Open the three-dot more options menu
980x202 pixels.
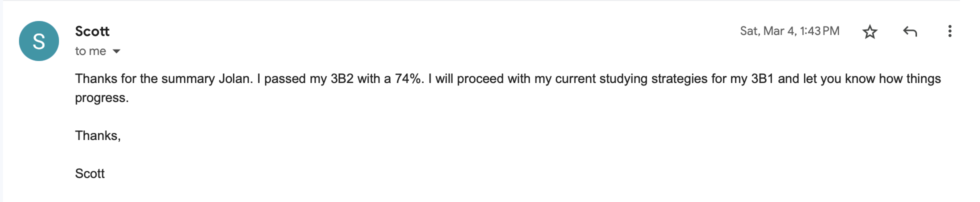pos(949,31)
